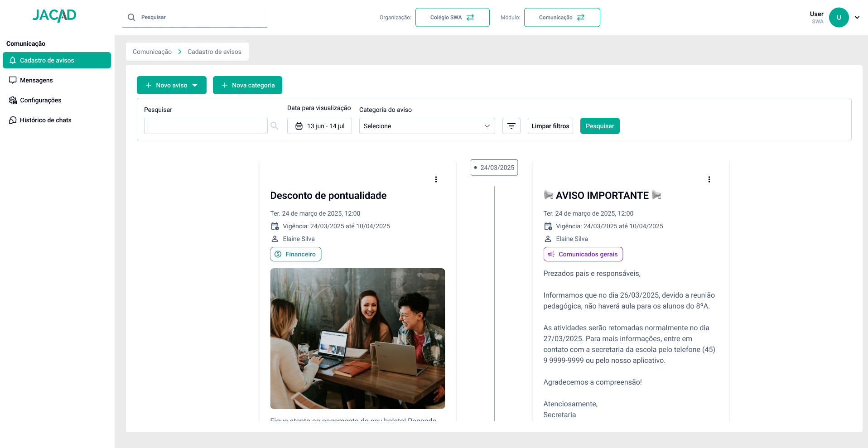868x448 pixels.
Task: Expand the user account chevron
Action: click(x=857, y=18)
